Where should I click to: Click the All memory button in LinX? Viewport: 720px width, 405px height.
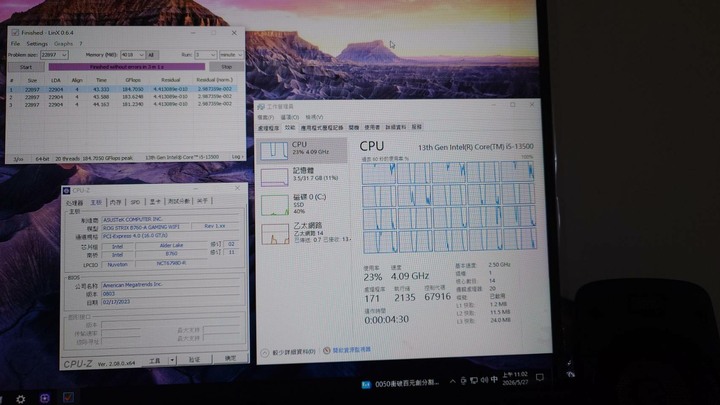(x=152, y=55)
